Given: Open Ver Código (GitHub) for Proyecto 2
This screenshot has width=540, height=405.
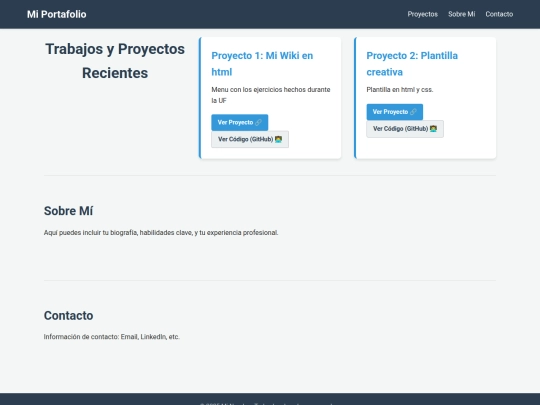Looking at the screenshot, I should [405, 129].
